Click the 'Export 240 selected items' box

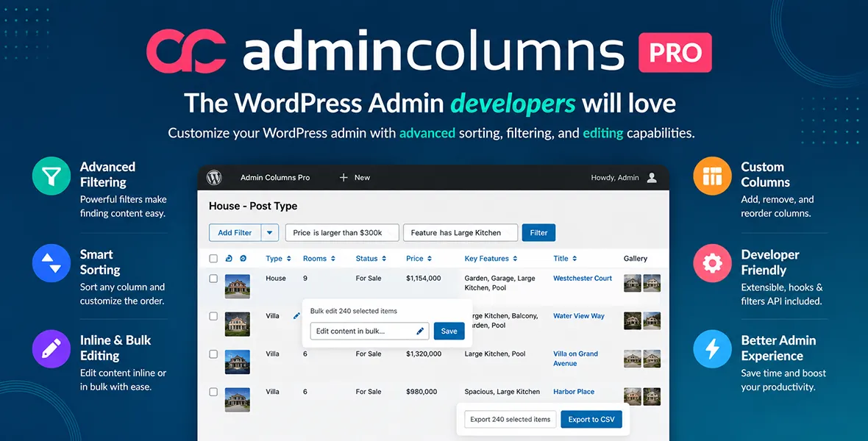coord(511,420)
